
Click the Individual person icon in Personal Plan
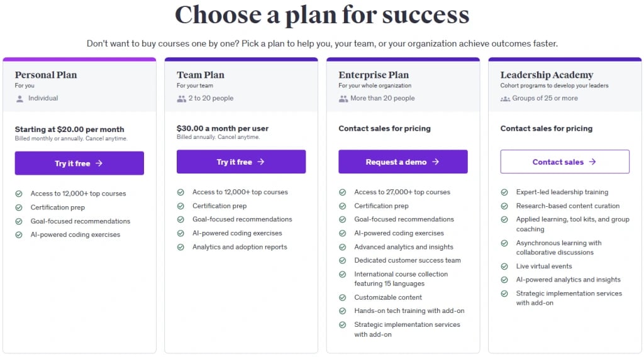point(19,99)
